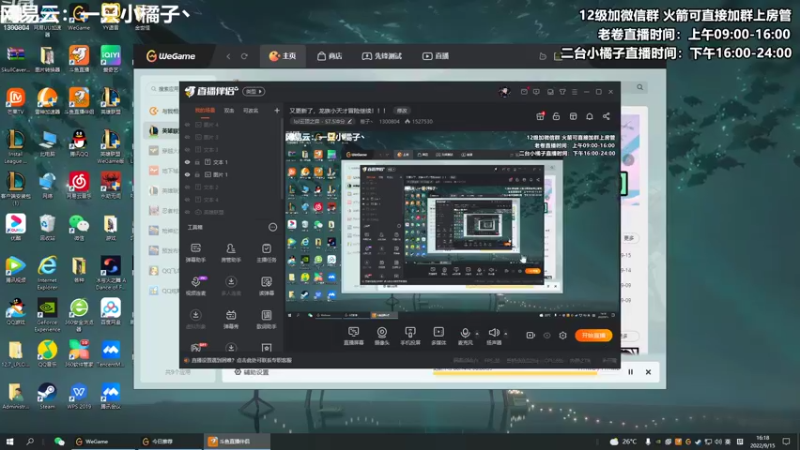The height and width of the screenshot is (450, 800).
Task: Edit the stream category with pencil icon
Action: coord(350,121)
